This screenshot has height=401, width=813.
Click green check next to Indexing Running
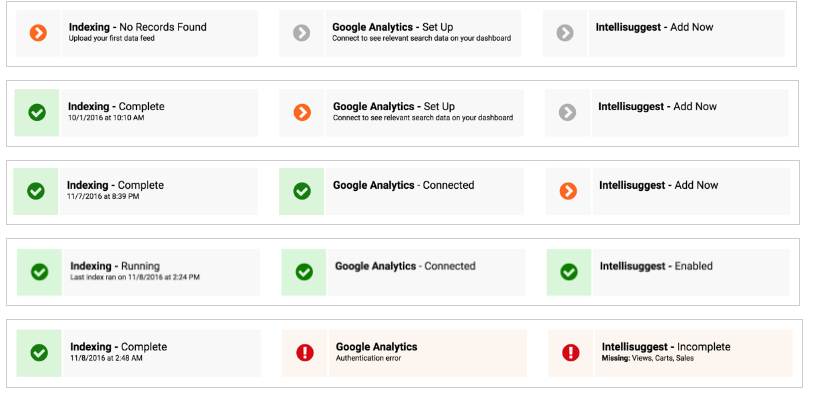pyautogui.click(x=40, y=272)
